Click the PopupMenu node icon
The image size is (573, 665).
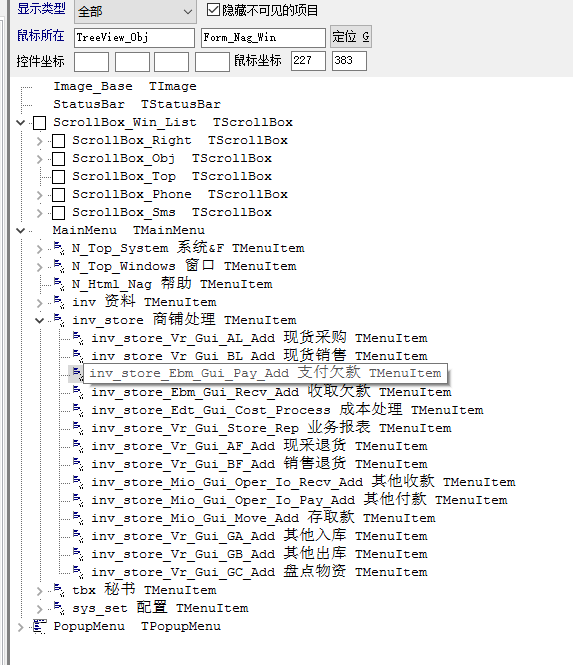39,626
